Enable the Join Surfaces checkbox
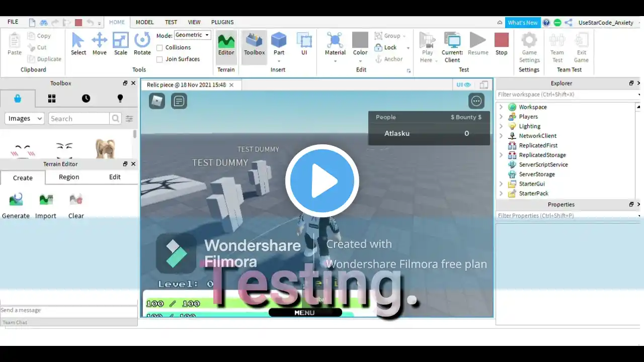The width and height of the screenshot is (644, 362). [x=159, y=59]
